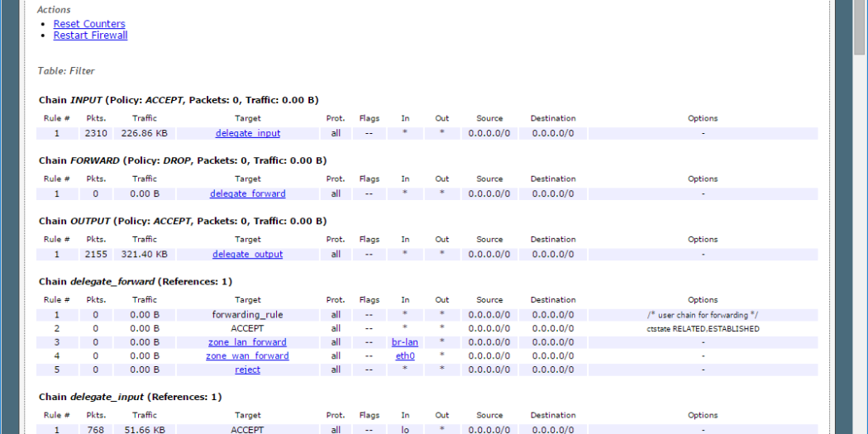
Task: Click the vertical scrollbar thumb
Action: (x=860, y=29)
